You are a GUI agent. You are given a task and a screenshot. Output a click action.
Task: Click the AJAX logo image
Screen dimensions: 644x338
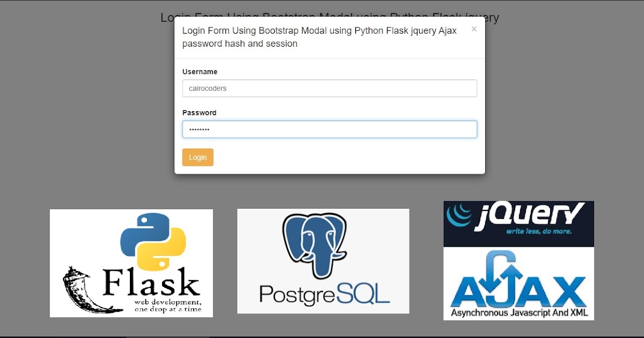point(518,283)
